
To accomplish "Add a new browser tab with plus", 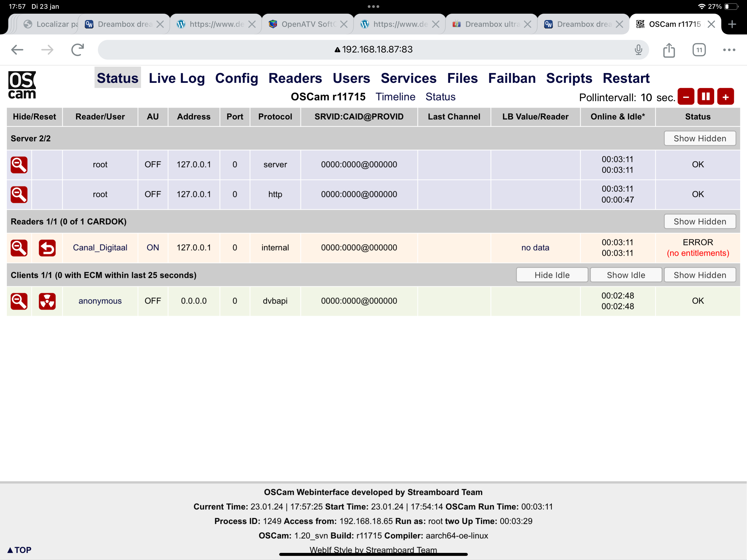I will click(732, 24).
